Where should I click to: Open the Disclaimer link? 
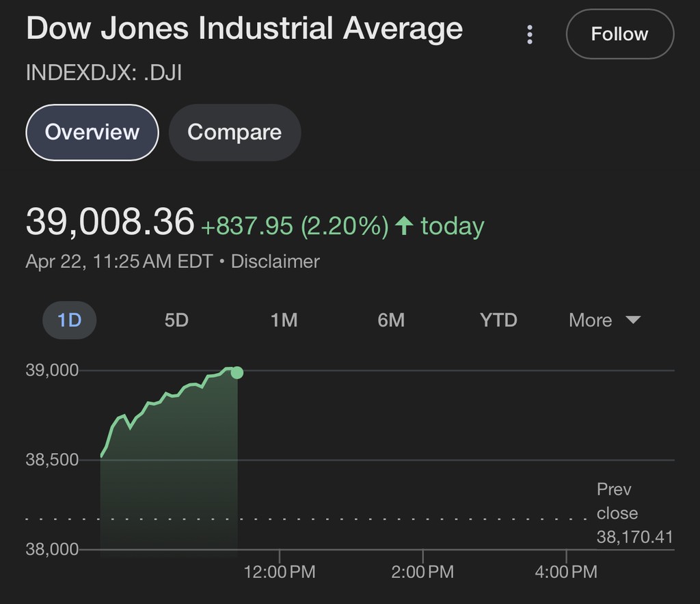click(x=275, y=261)
